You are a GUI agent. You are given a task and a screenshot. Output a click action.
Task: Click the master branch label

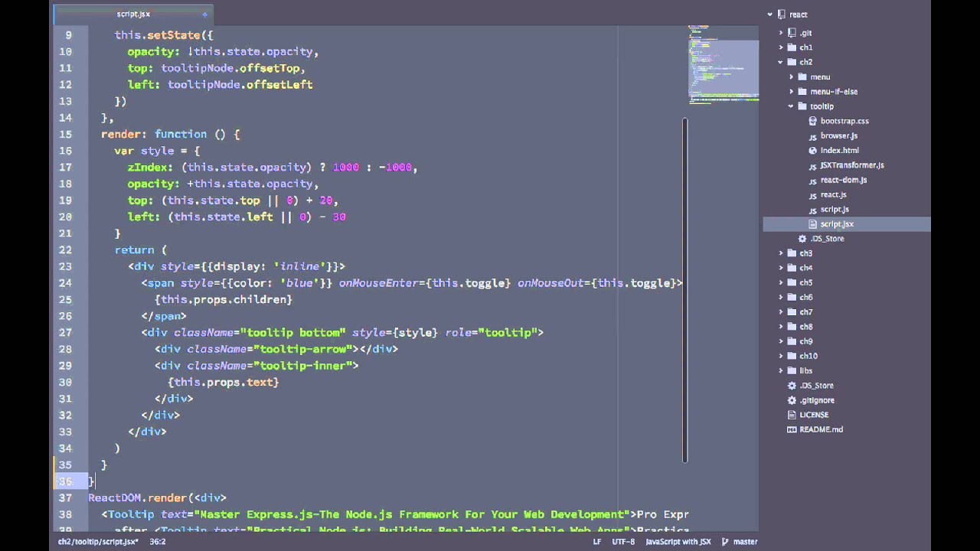745,542
